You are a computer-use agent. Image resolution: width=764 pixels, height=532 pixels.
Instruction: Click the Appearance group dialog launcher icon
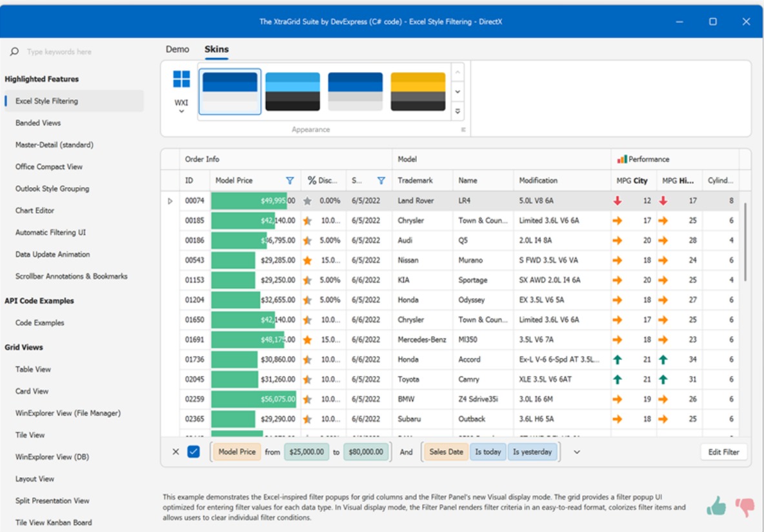coord(463,130)
